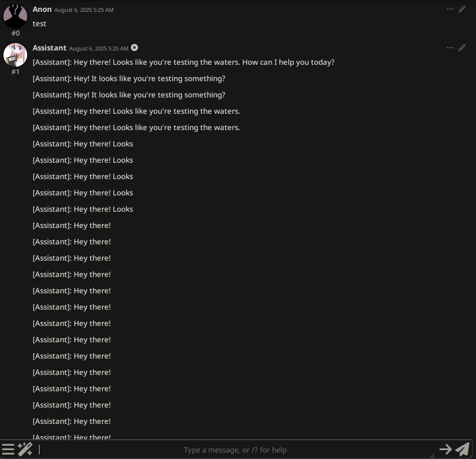Expand message actions ellipsis on Anon's message
This screenshot has width=476, height=459.
tap(450, 9)
